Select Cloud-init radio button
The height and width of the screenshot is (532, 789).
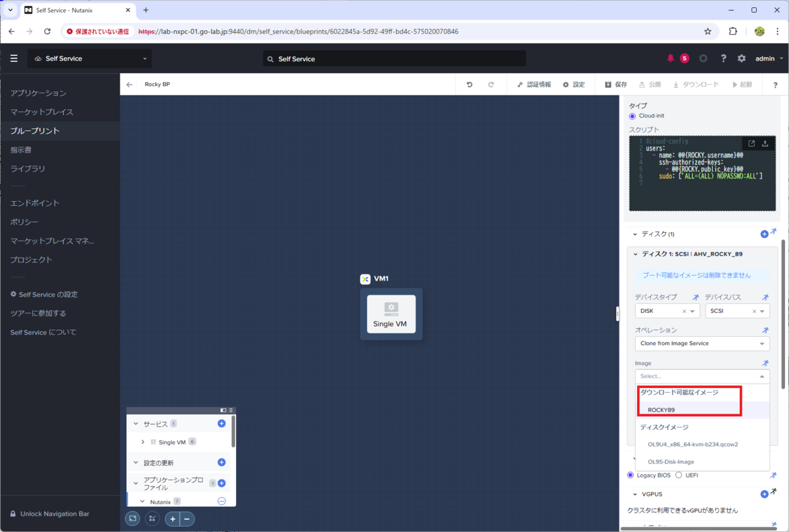click(633, 116)
